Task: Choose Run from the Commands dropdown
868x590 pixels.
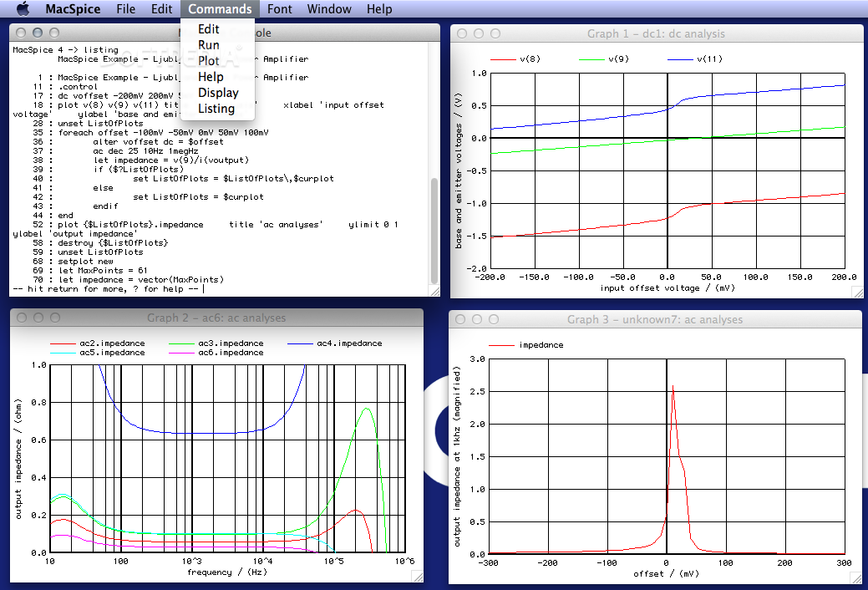Action: (x=209, y=45)
